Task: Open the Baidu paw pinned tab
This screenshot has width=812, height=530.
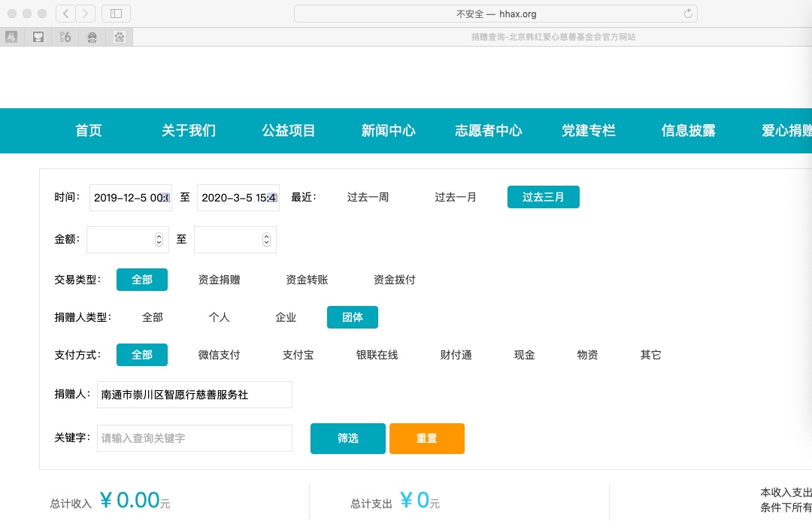Action: pyautogui.click(x=120, y=37)
